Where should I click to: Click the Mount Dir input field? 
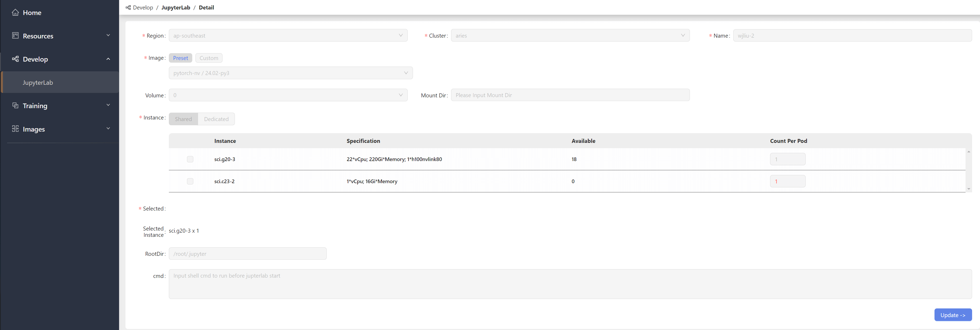pos(570,95)
